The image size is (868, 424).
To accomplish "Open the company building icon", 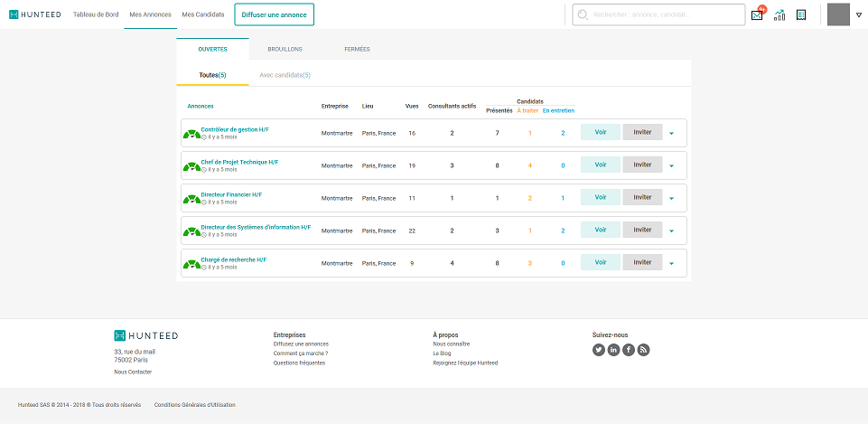I will [800, 15].
